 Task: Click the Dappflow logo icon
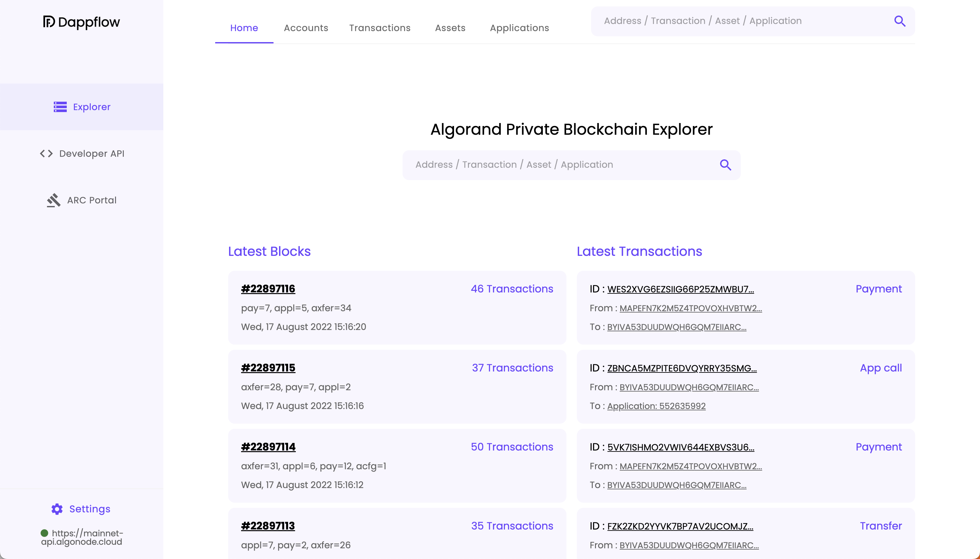[x=49, y=22]
